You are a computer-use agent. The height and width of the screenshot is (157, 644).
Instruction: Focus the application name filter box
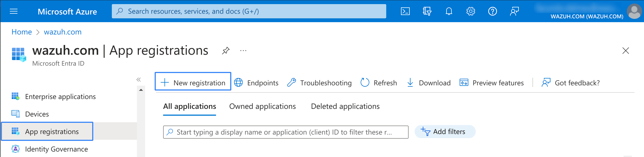click(286, 132)
